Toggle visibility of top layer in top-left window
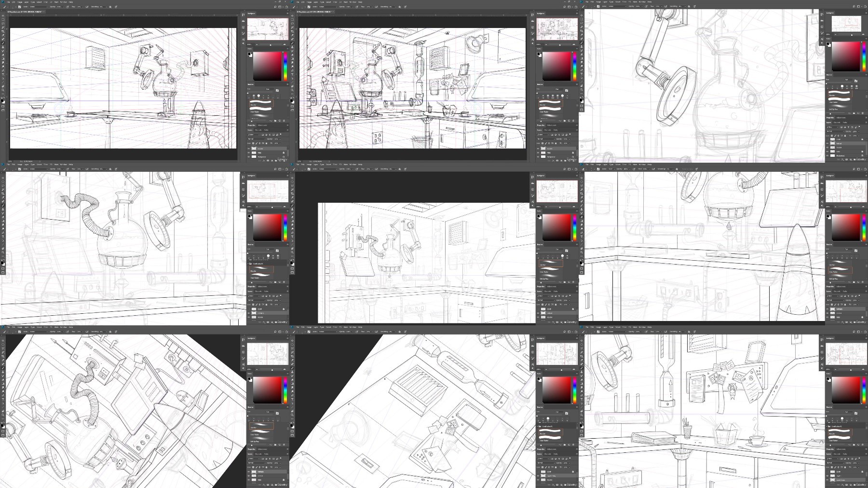The image size is (868, 488). (249, 149)
